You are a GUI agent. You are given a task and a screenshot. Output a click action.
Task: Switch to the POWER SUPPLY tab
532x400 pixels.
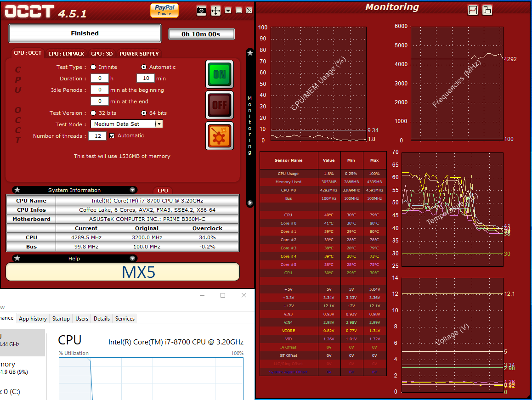coord(139,54)
